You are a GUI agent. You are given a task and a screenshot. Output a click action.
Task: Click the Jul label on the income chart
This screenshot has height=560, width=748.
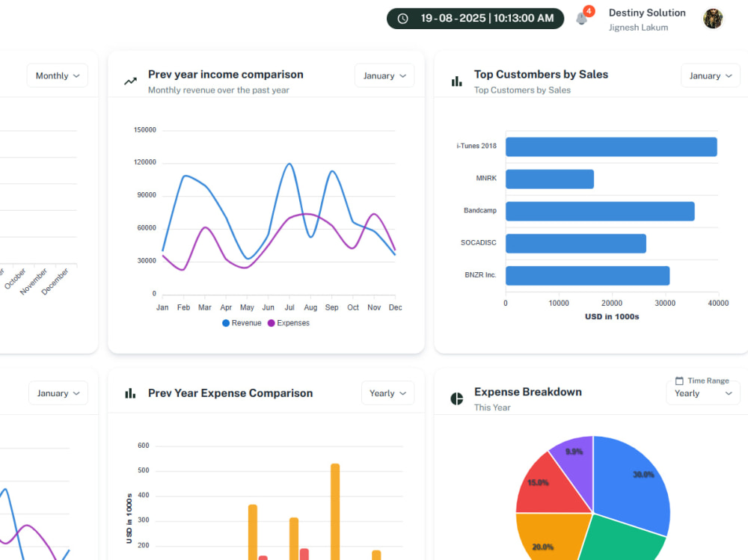[x=289, y=308]
